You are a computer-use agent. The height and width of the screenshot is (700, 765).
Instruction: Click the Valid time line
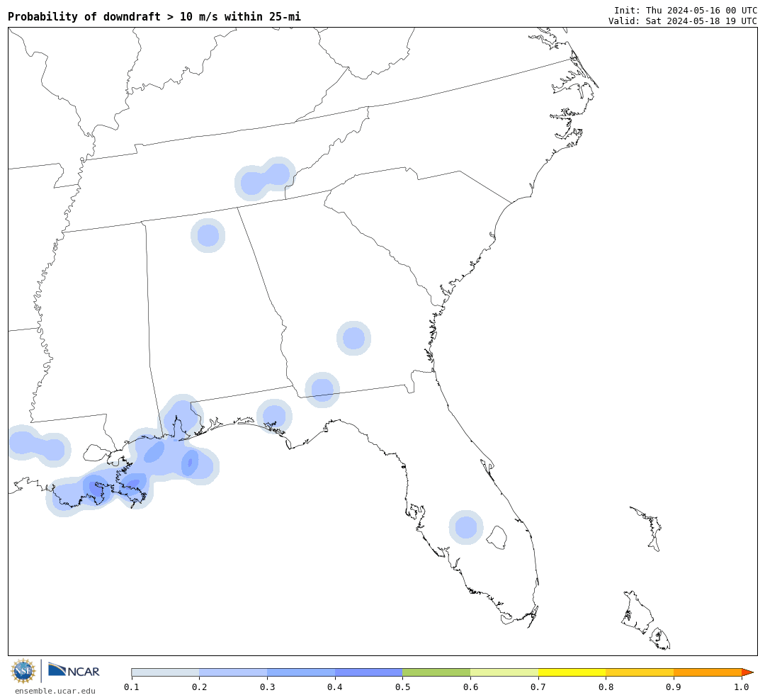pyautogui.click(x=683, y=21)
